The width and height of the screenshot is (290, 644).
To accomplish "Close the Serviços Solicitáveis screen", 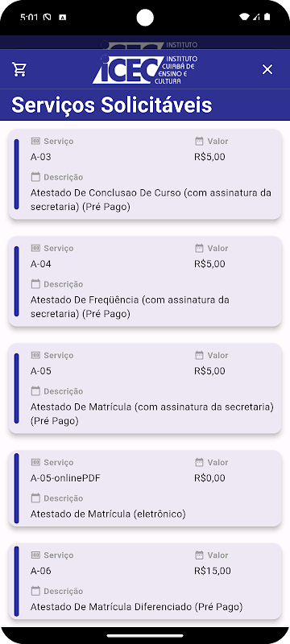I will click(x=267, y=69).
